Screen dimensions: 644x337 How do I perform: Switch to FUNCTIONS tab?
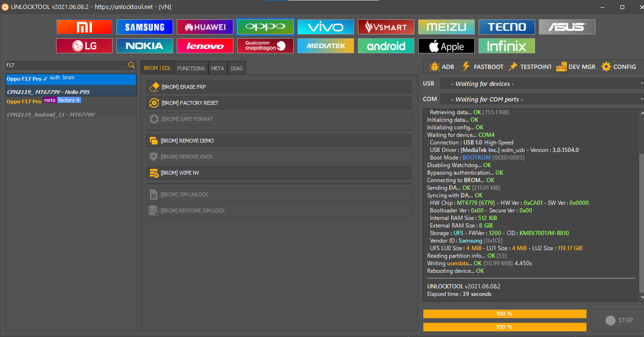[x=191, y=68]
